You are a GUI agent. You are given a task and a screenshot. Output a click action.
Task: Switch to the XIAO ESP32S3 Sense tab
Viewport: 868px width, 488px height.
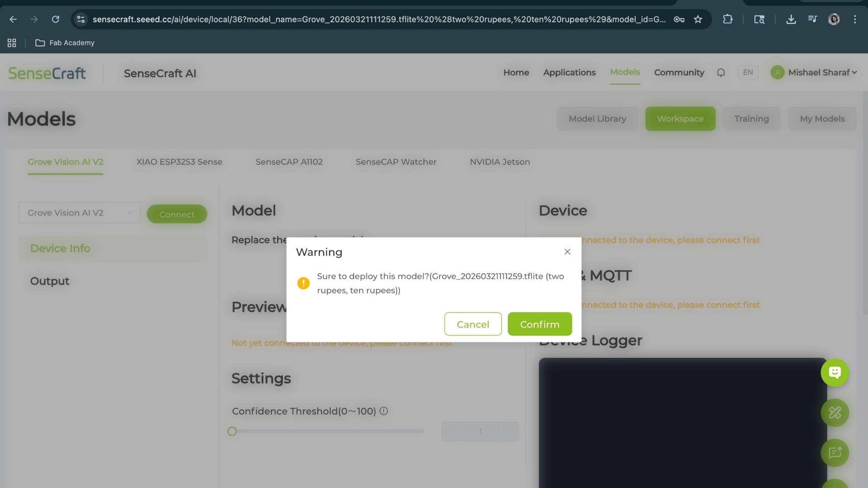179,162
